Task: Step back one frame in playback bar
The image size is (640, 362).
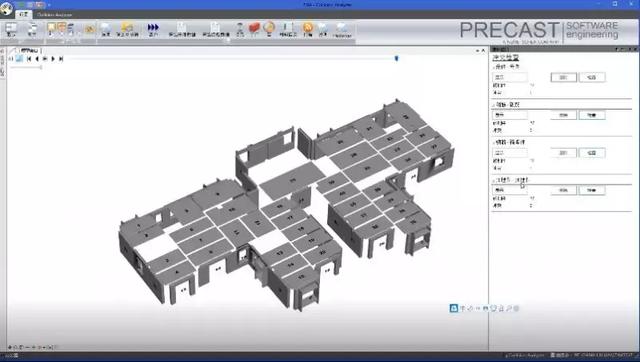Action: [37, 59]
